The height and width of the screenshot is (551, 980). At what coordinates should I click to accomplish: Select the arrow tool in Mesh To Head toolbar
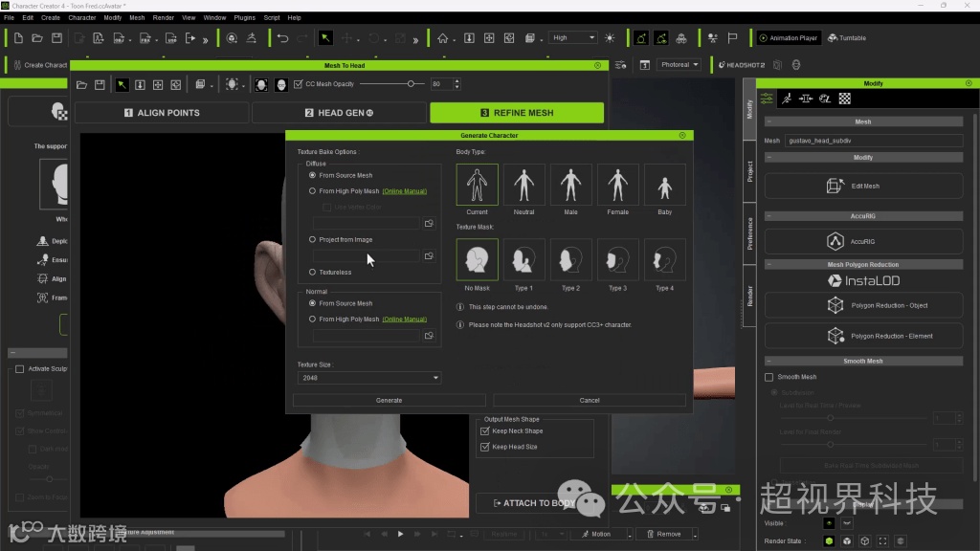tap(122, 84)
